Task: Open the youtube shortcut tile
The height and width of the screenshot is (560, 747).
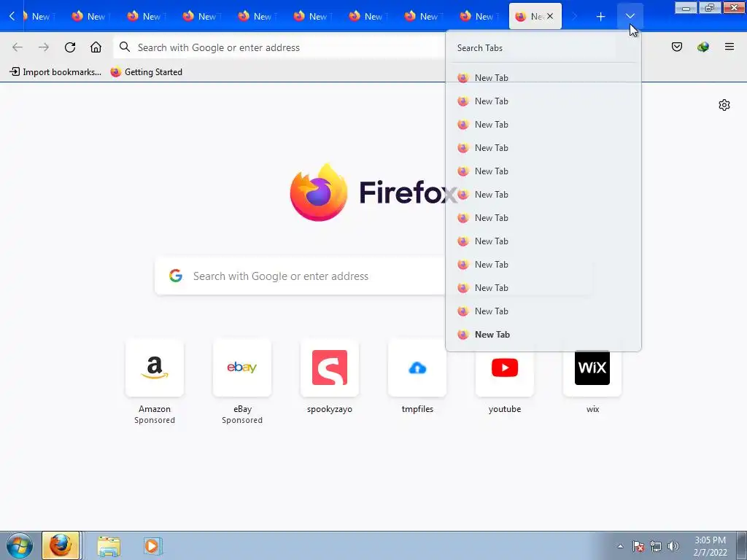Action: pos(505,367)
